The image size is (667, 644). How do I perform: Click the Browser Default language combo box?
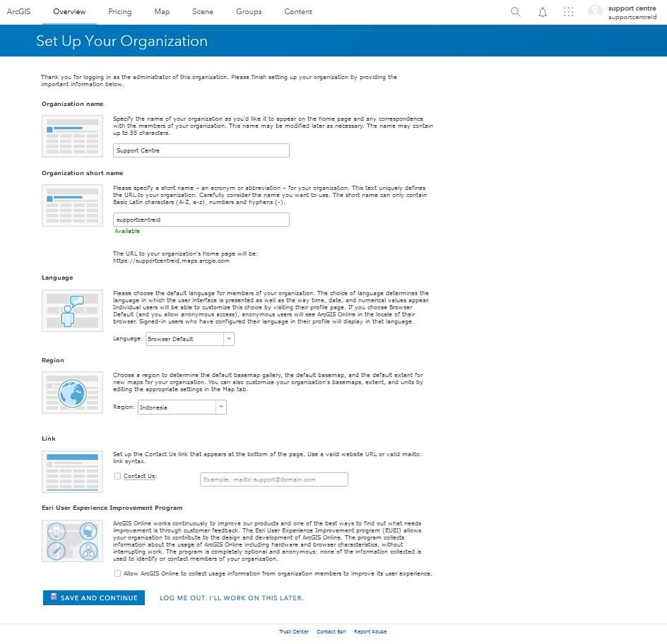point(190,339)
